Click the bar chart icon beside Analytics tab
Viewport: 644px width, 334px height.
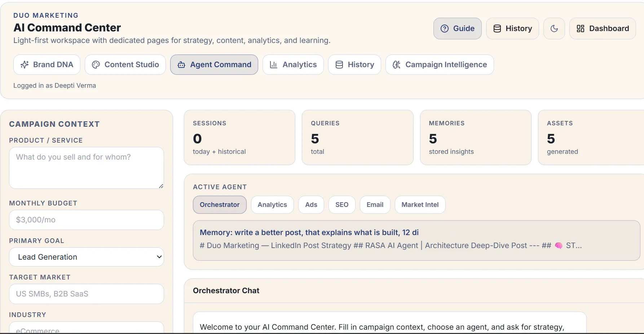tap(274, 65)
